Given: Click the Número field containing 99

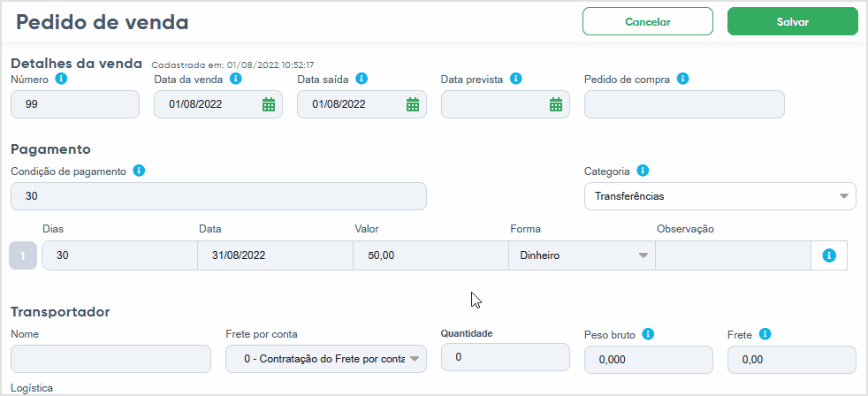Looking at the screenshot, I should tap(75, 104).
